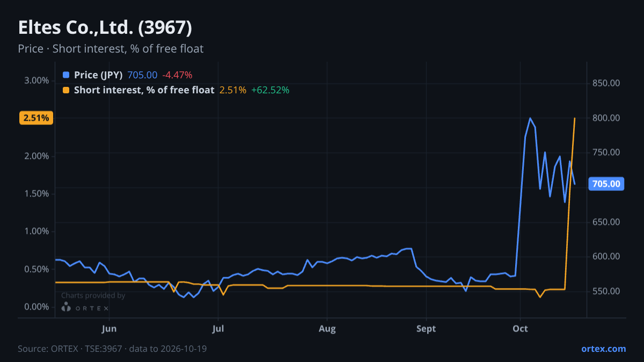
Task: Click the 1.00% left axis label
Action: pos(37,231)
